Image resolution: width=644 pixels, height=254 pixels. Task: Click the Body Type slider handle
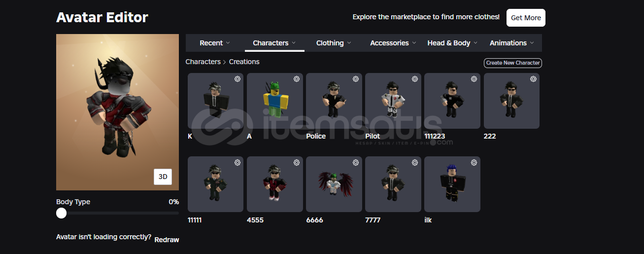(x=61, y=213)
